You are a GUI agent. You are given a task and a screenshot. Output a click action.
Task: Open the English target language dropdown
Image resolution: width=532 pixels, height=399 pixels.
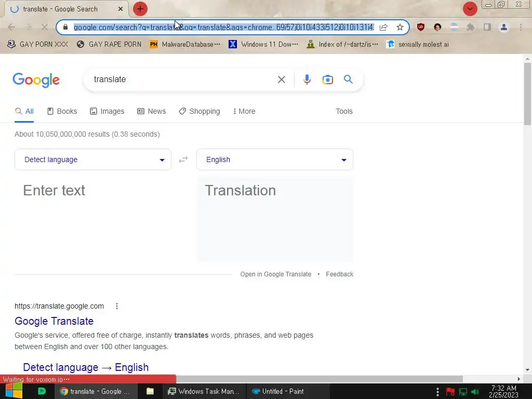coord(275,159)
